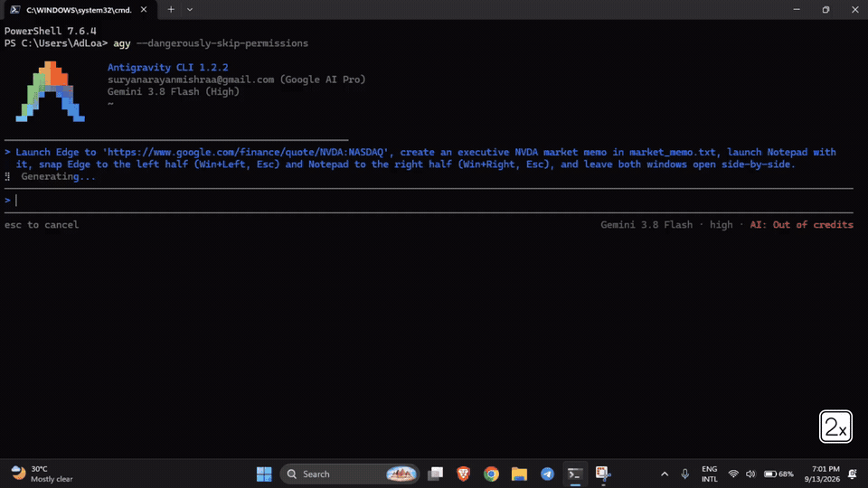
Task: Open a new terminal tab
Action: 171,9
